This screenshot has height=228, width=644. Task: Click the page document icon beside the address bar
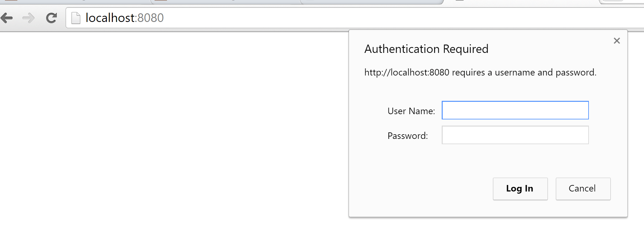click(x=75, y=18)
